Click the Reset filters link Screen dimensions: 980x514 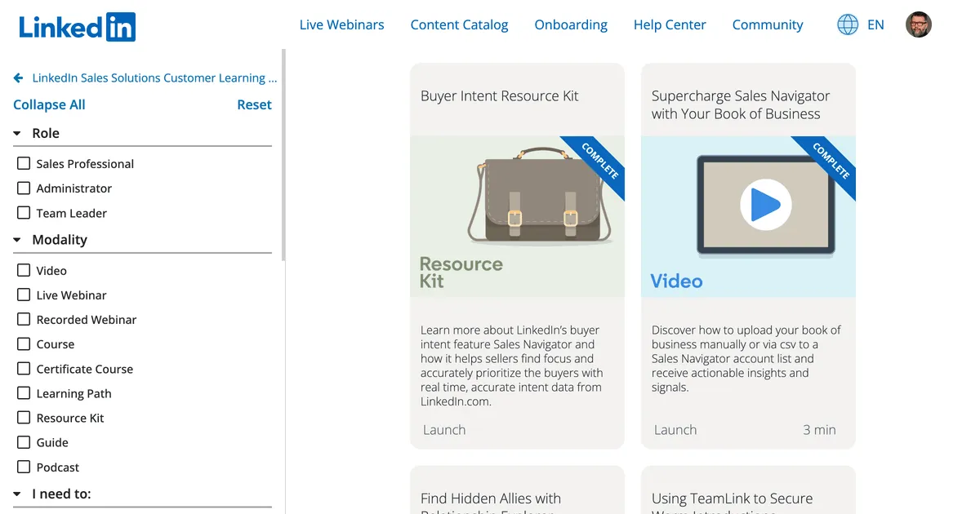(x=254, y=104)
